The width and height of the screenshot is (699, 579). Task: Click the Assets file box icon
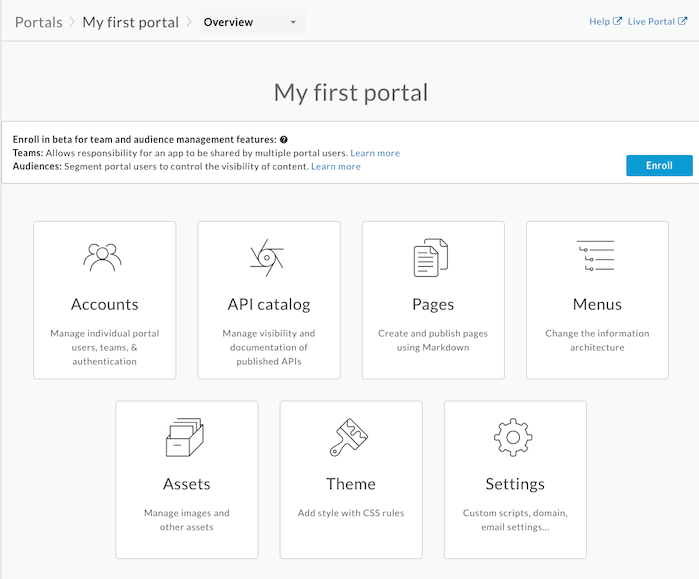(x=185, y=437)
